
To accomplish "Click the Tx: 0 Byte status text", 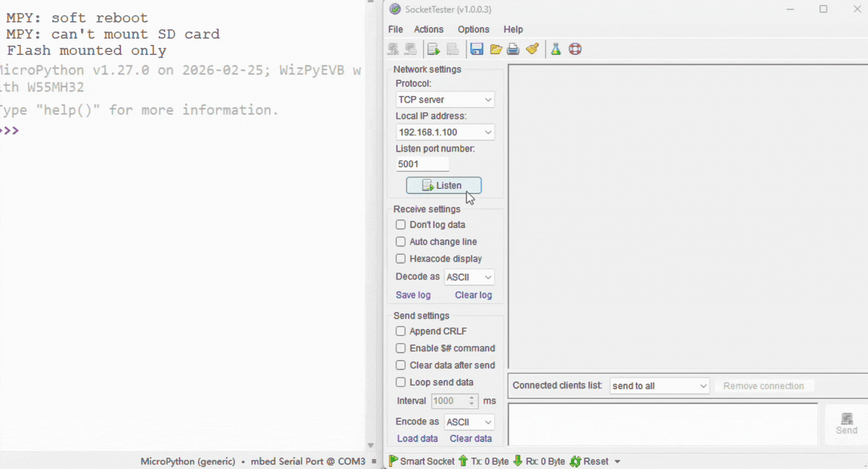I will 489,461.
